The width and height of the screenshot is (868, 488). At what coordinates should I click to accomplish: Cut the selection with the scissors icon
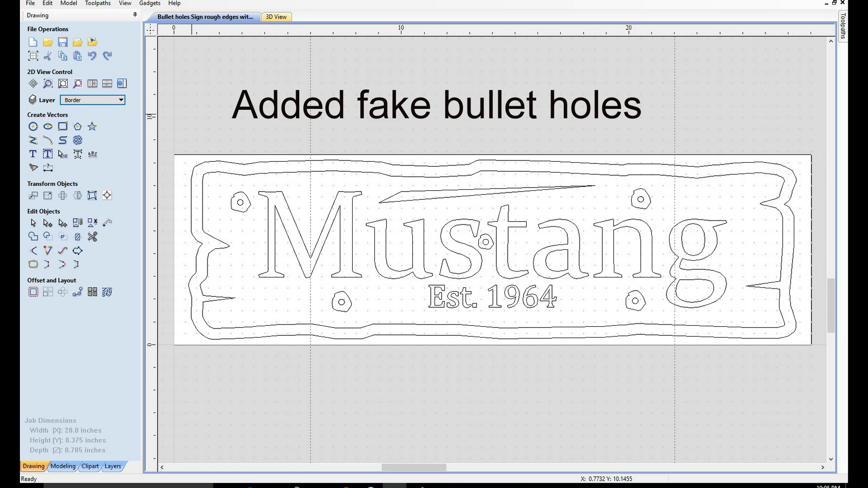point(48,56)
